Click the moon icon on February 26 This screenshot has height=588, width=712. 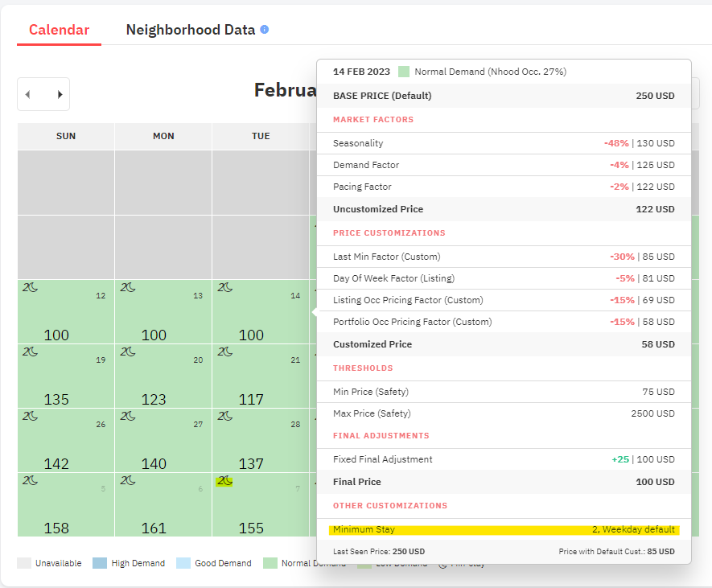coord(31,416)
